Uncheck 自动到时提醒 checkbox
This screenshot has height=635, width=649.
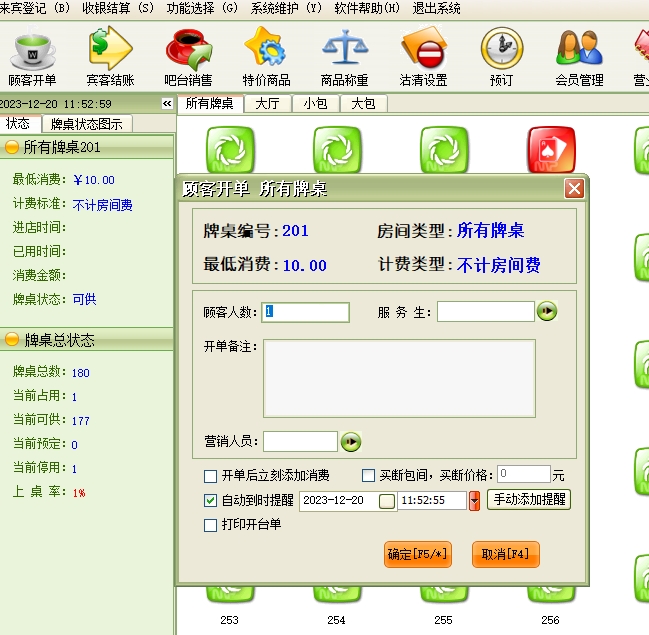point(211,501)
